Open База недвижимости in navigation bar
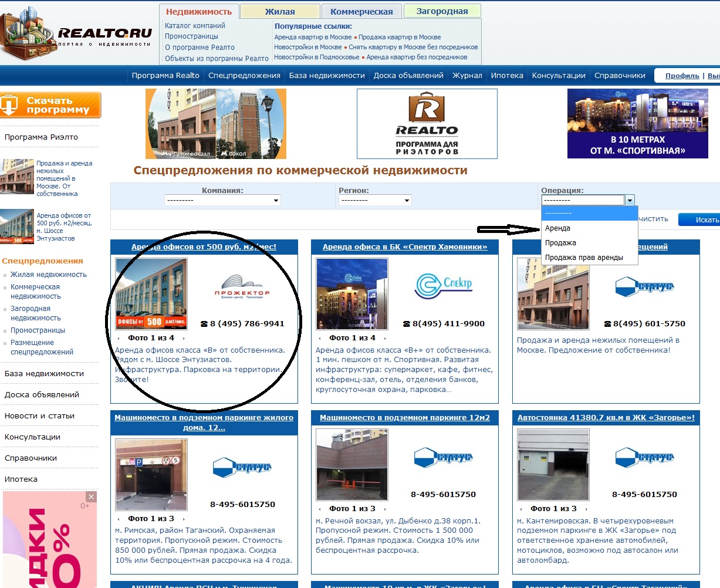The width and height of the screenshot is (720, 588). click(x=327, y=76)
